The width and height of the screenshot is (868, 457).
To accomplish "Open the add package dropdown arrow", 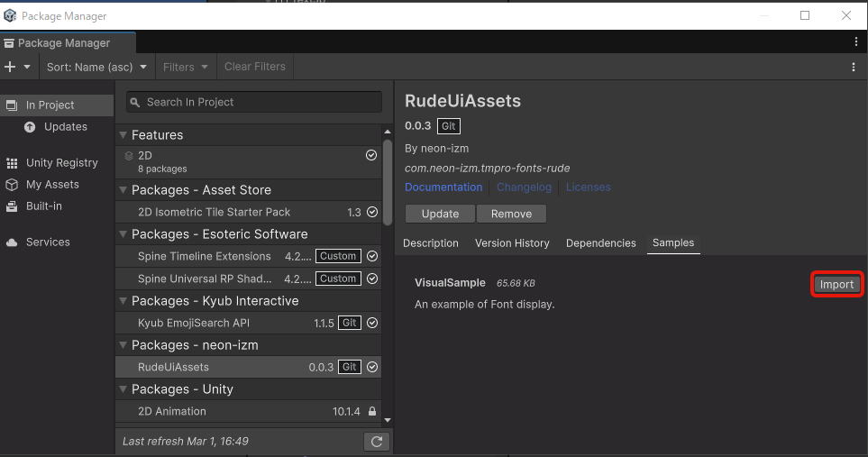I will pos(26,67).
